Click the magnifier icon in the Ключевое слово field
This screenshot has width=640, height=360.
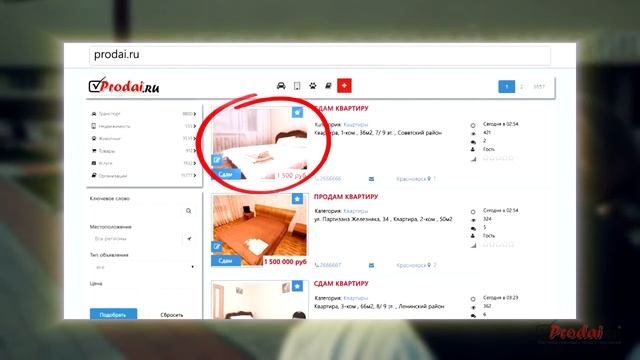pyautogui.click(x=188, y=211)
